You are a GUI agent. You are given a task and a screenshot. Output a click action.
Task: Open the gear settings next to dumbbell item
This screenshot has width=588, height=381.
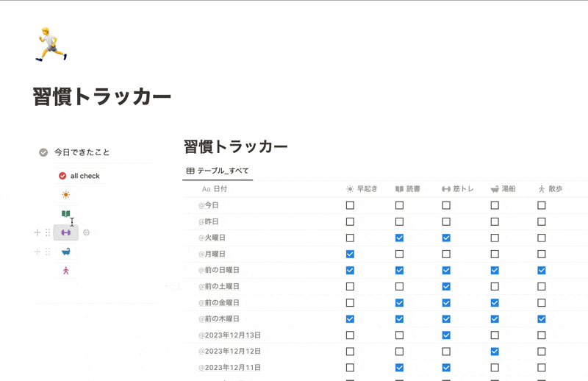[86, 232]
